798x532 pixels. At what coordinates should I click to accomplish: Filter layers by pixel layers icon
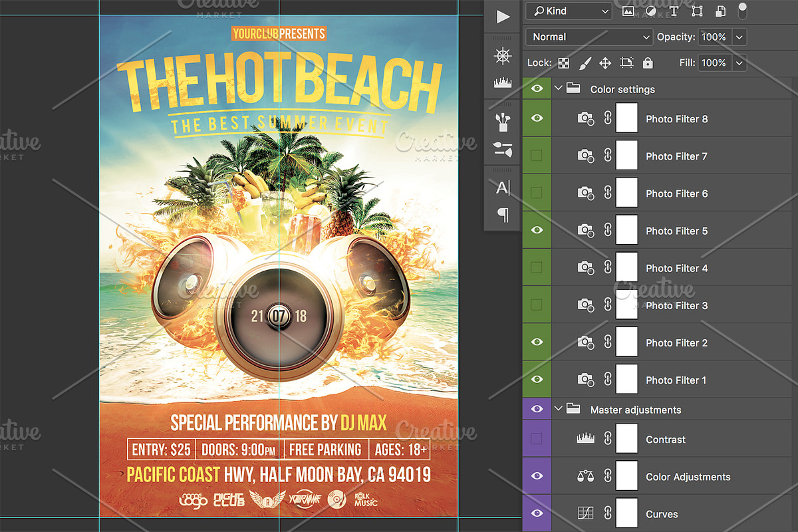(x=627, y=11)
